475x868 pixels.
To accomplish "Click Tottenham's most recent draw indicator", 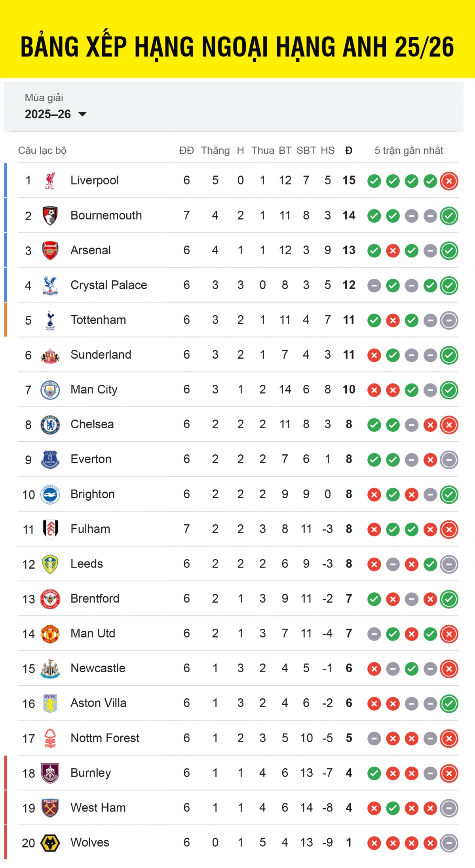I will pos(449,320).
